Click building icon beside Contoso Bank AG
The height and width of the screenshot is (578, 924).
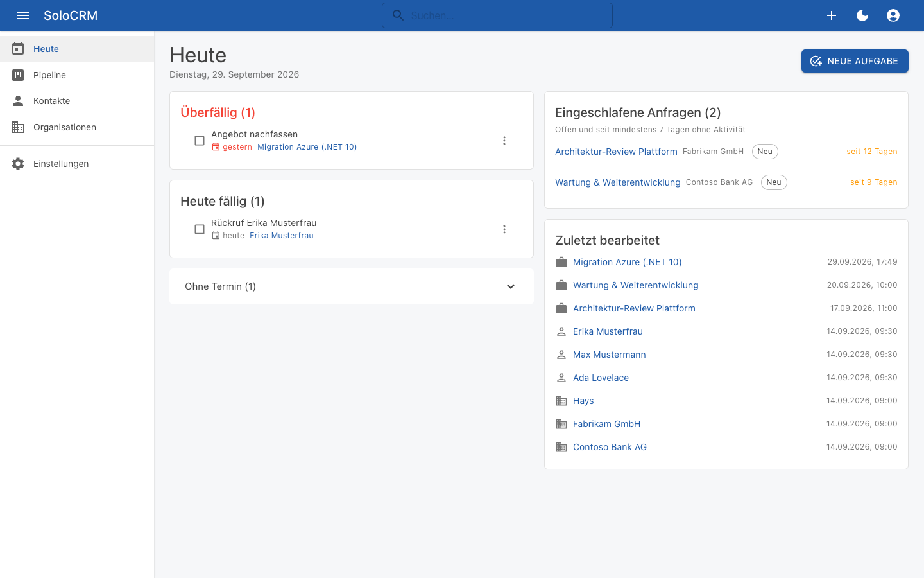point(561,447)
